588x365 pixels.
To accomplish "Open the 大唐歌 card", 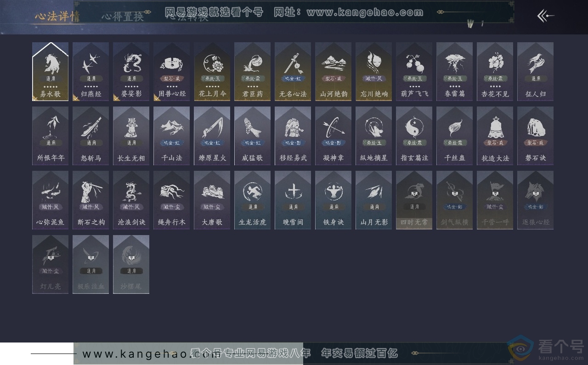I will click(x=212, y=200).
